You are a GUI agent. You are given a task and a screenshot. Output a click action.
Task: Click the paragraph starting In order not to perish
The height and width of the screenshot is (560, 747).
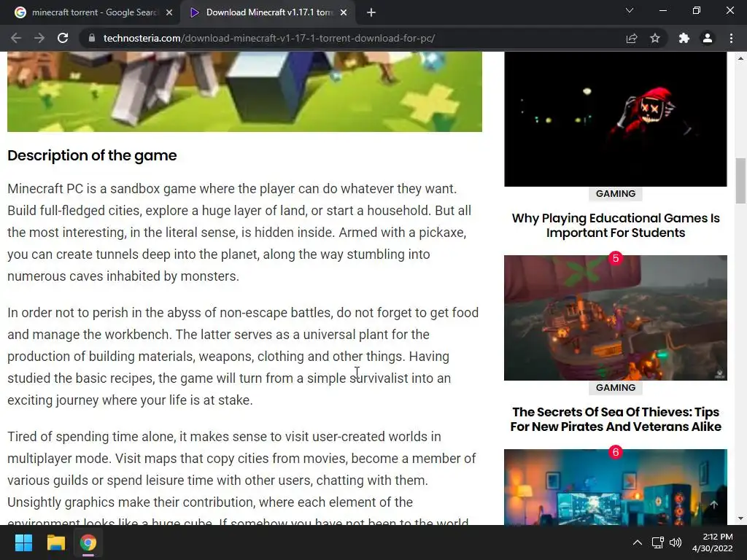pyautogui.click(x=243, y=356)
